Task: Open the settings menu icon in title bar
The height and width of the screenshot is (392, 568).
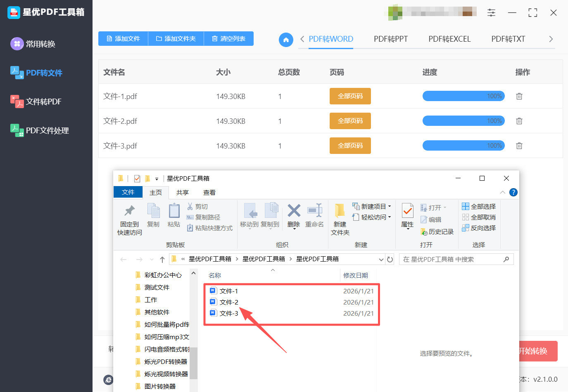Action: 491,13
